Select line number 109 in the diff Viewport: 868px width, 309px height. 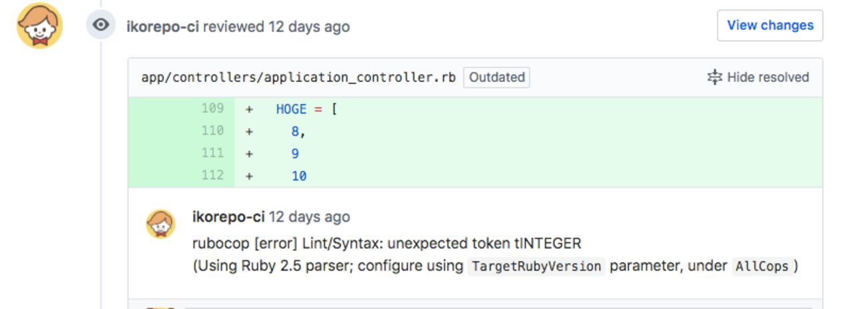click(212, 108)
